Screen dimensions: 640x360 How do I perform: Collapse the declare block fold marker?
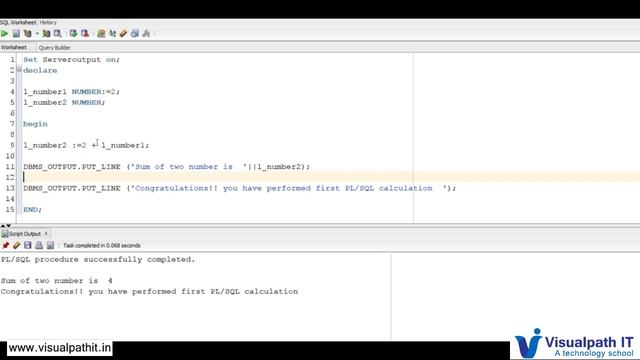point(19,70)
